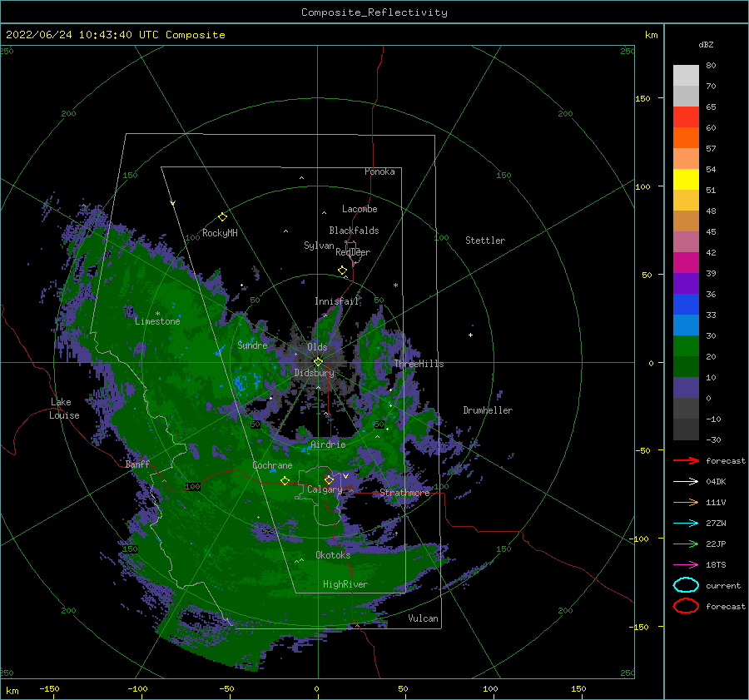Screen dimensions: 749x700
Task: Click the Drumheller city label
Action: pos(488,410)
